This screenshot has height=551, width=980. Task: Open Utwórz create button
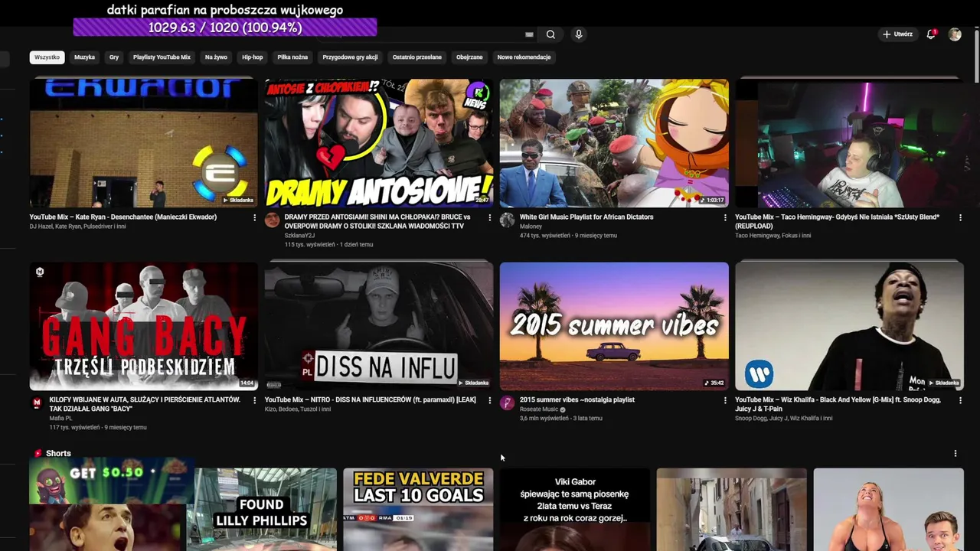(898, 34)
